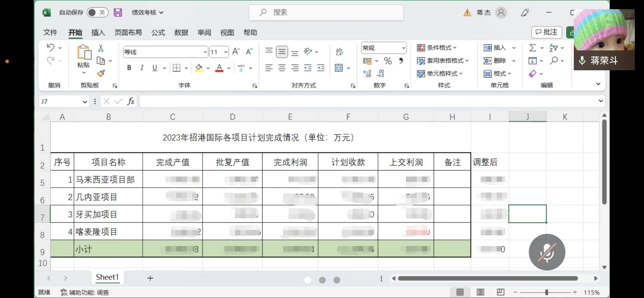Switch to the 页面布局 tab
This screenshot has width=644, height=298.
(128, 33)
